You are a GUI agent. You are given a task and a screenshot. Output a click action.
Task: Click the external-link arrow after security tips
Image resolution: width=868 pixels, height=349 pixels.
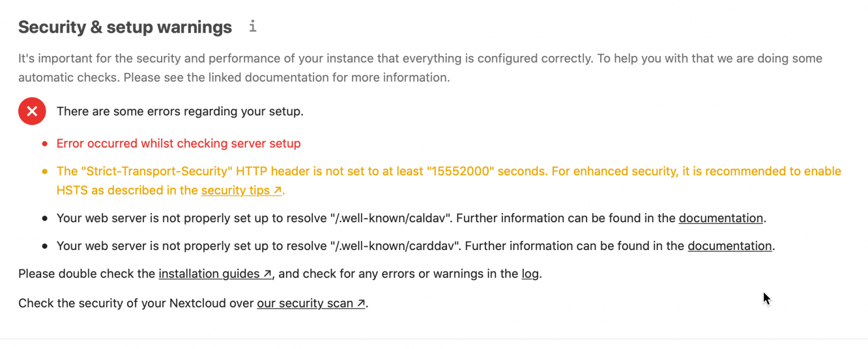[x=277, y=190]
